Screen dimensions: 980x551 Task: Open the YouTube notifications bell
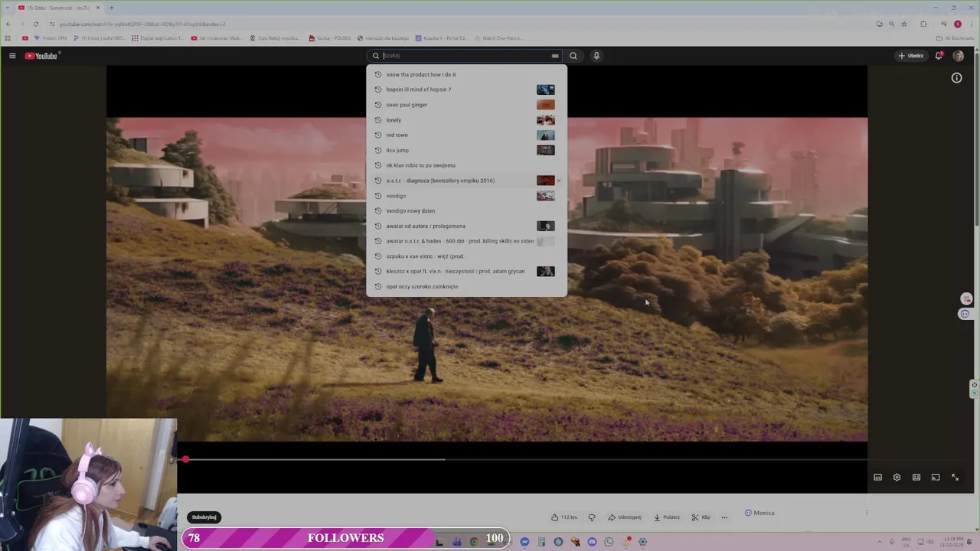click(x=939, y=56)
